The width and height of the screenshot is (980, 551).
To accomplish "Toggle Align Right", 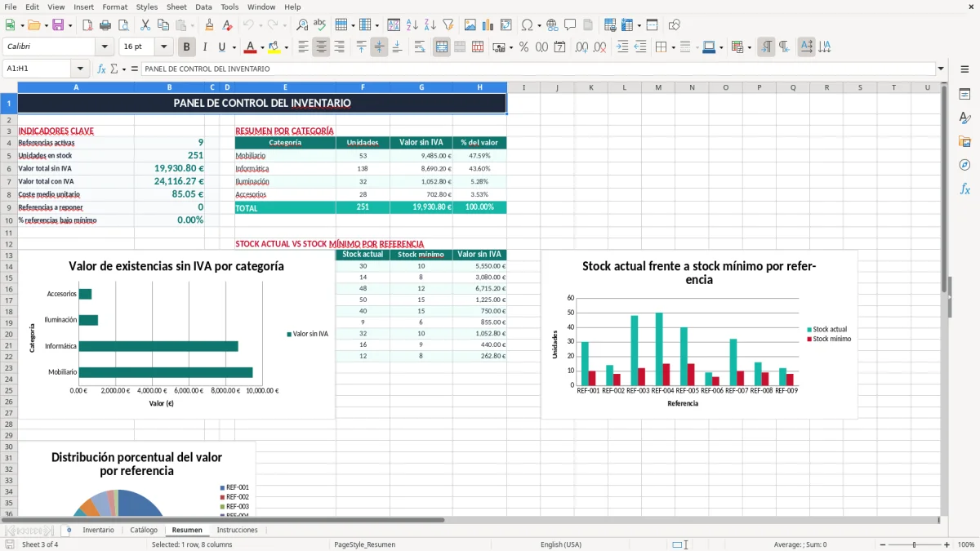I will pyautogui.click(x=339, y=47).
